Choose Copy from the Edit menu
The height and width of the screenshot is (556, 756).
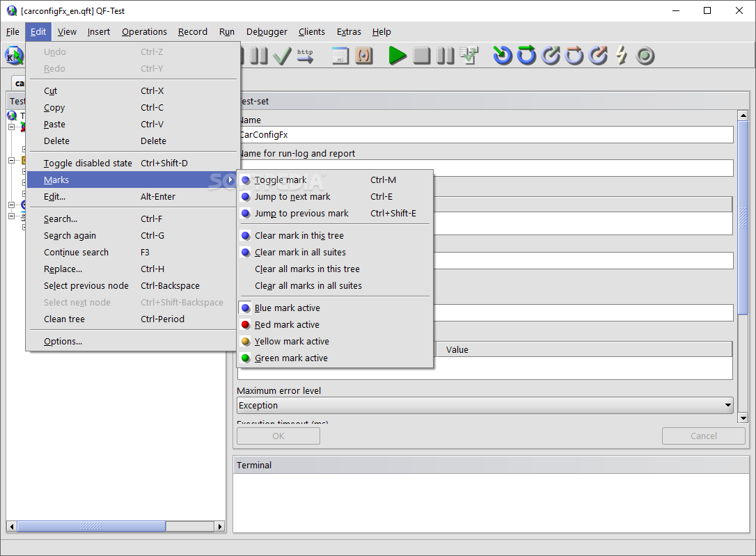pos(132,107)
